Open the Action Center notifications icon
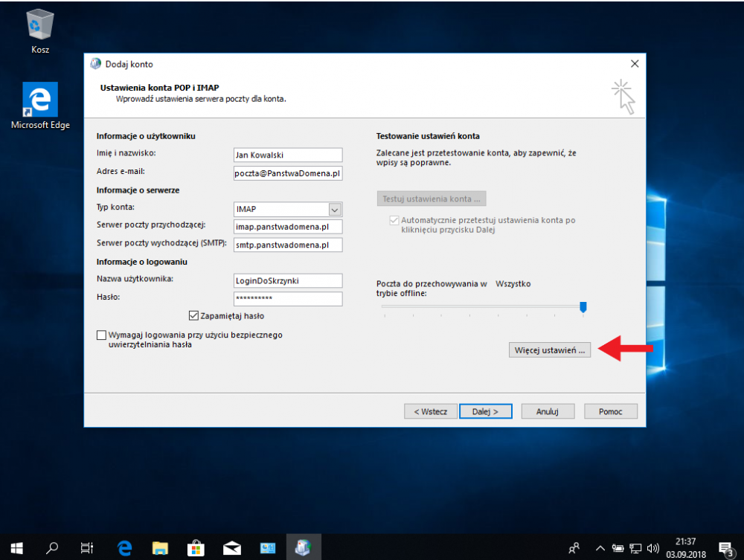The image size is (744, 560). pyautogui.click(x=726, y=549)
